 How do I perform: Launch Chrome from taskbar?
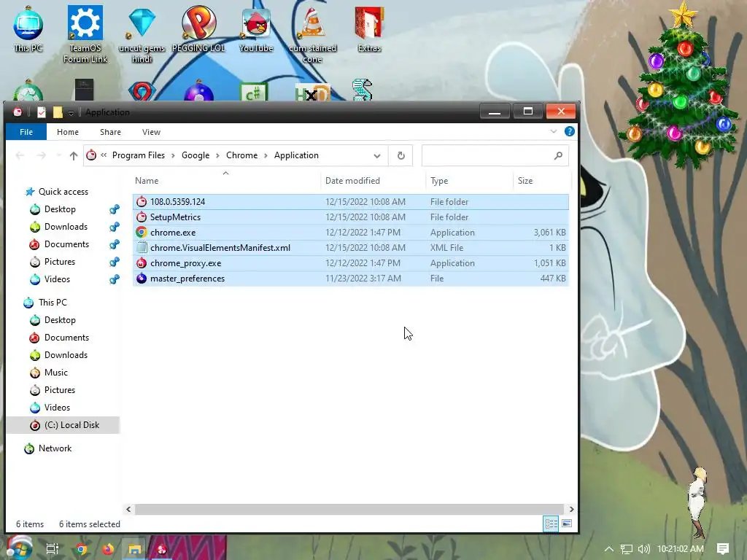tap(82, 549)
